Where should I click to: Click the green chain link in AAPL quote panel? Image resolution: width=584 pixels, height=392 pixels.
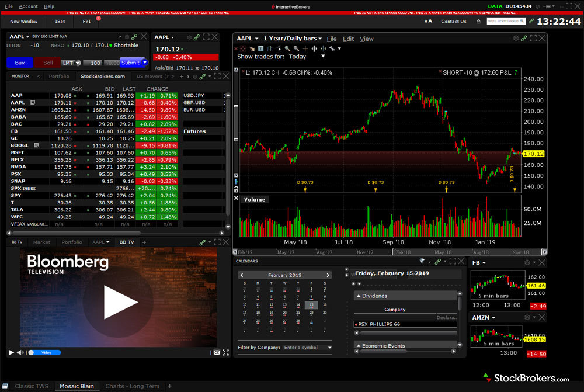tap(197, 37)
